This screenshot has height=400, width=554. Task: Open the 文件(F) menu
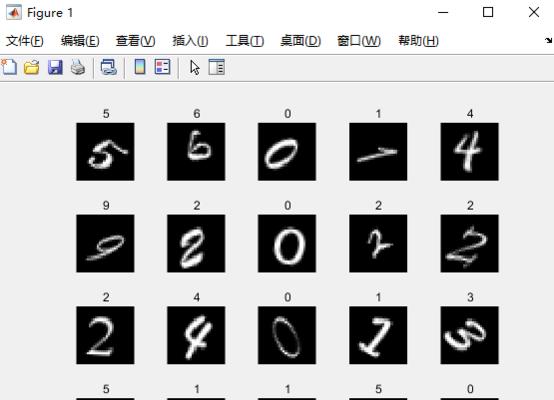(x=25, y=41)
